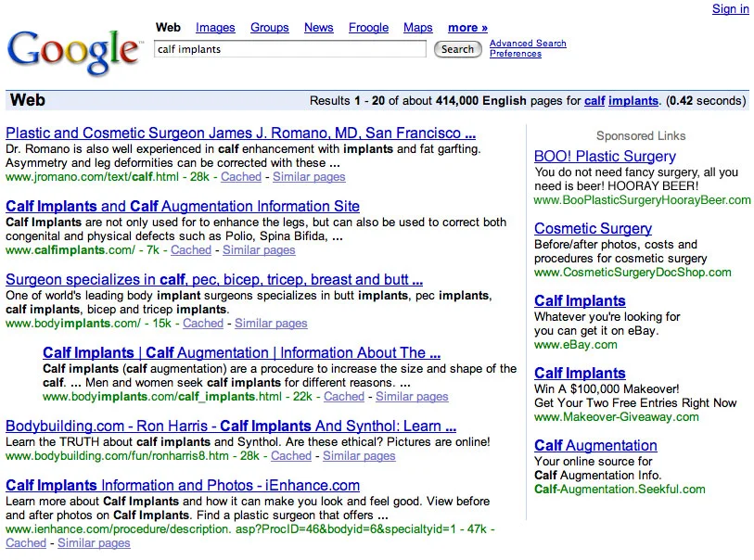Image resolution: width=754 pixels, height=560 pixels.
Task: Click the Google logo
Action: tap(75, 52)
